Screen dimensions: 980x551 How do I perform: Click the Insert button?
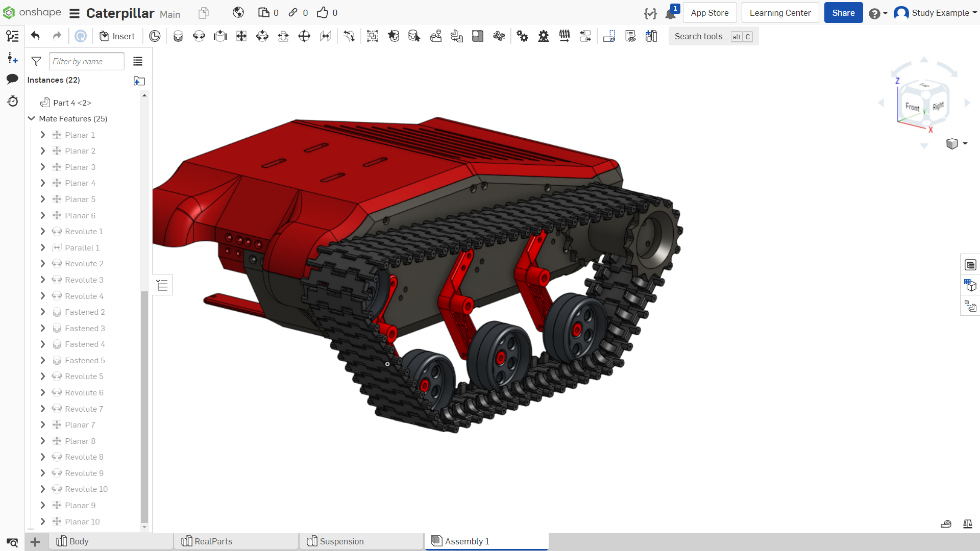tap(117, 36)
